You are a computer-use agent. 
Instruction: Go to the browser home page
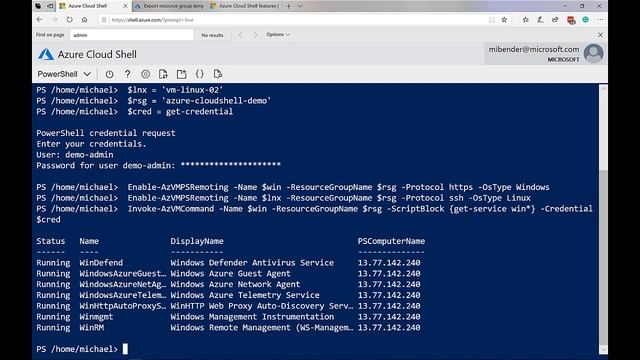(x=84, y=20)
